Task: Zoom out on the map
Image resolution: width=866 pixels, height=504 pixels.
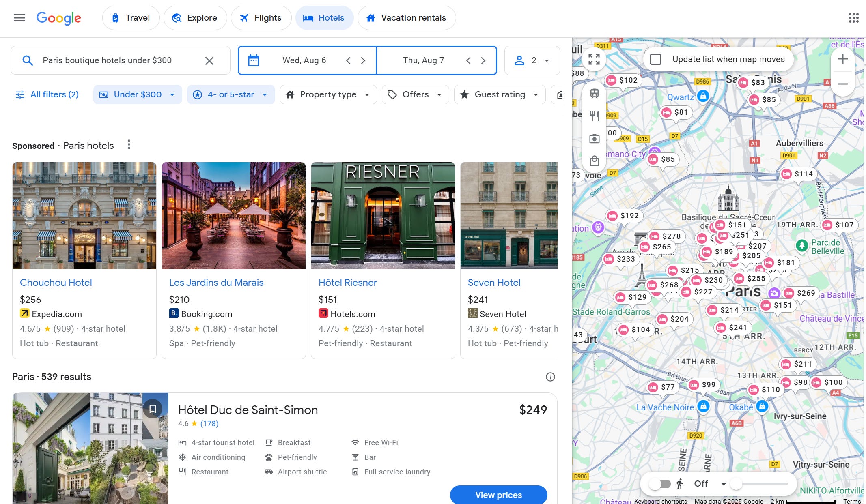Action: [843, 84]
